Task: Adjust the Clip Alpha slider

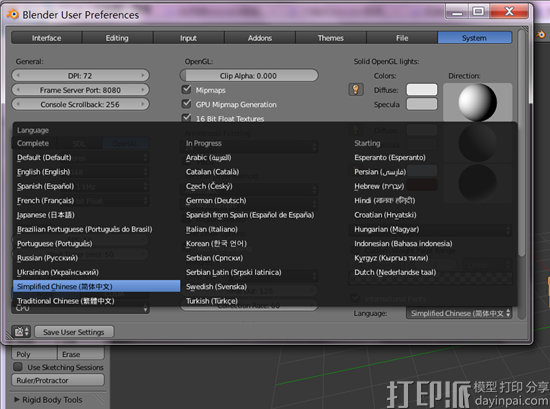Action: 249,75
